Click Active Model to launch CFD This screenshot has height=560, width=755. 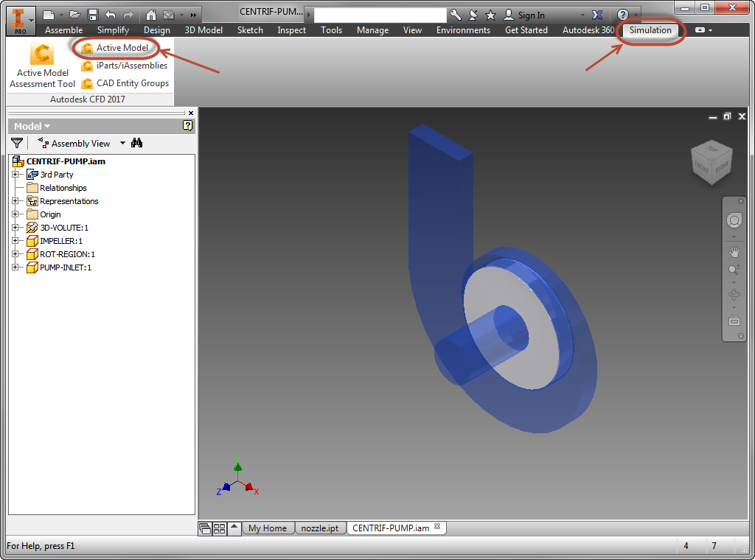[x=116, y=48]
